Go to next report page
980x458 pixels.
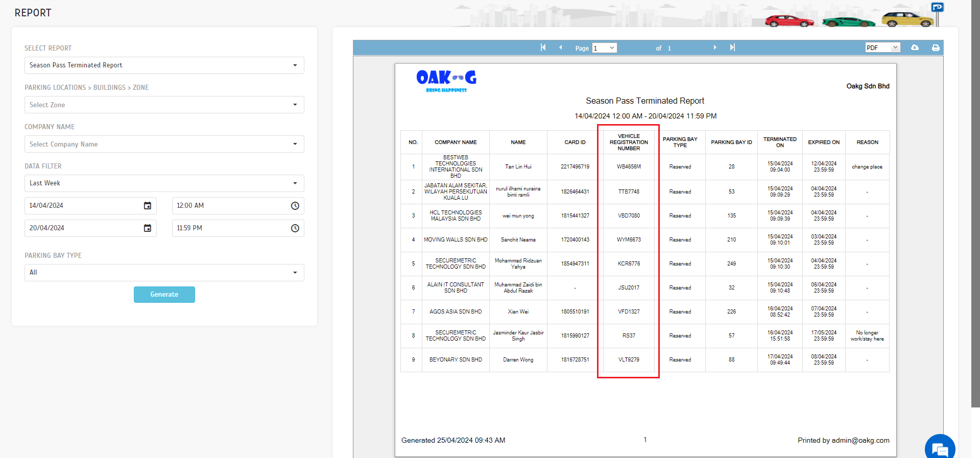pos(715,47)
